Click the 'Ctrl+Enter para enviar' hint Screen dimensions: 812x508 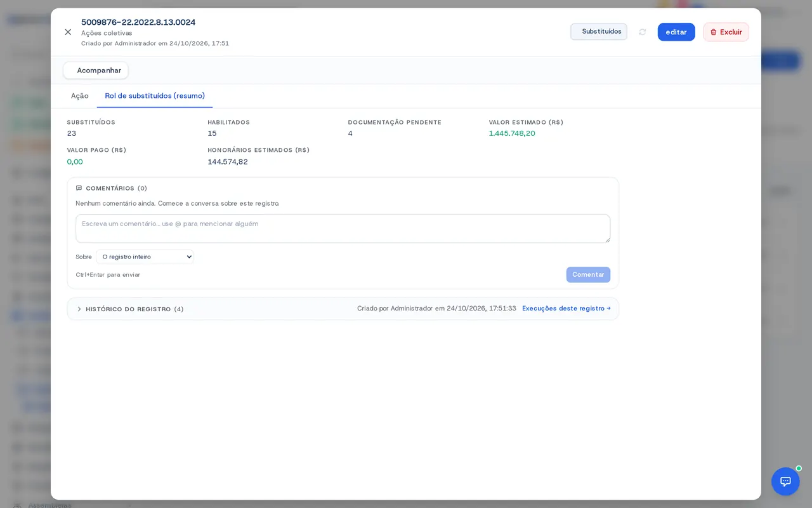[108, 275]
